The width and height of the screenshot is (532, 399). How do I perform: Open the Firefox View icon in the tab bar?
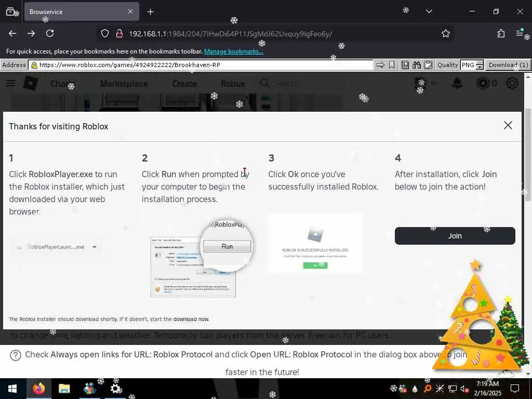click(x=10, y=12)
